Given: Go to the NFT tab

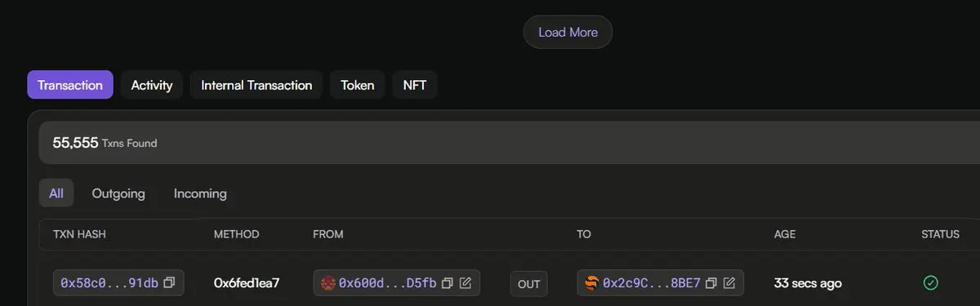Looking at the screenshot, I should (415, 85).
